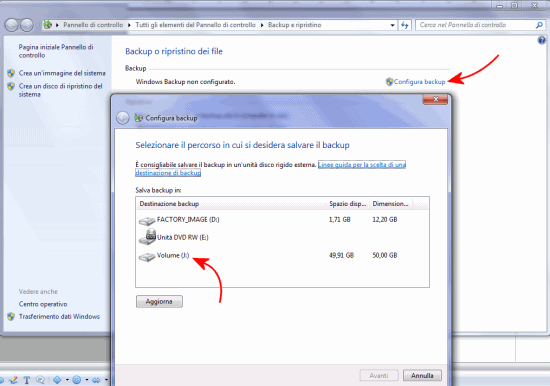Image resolution: width=550 pixels, height=386 pixels.
Task: Click the T text tool in bottom toolbar
Action: click(x=27, y=380)
